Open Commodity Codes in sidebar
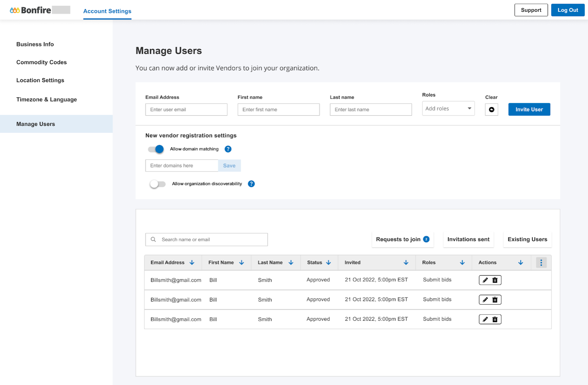This screenshot has height=385, width=588. tap(42, 62)
